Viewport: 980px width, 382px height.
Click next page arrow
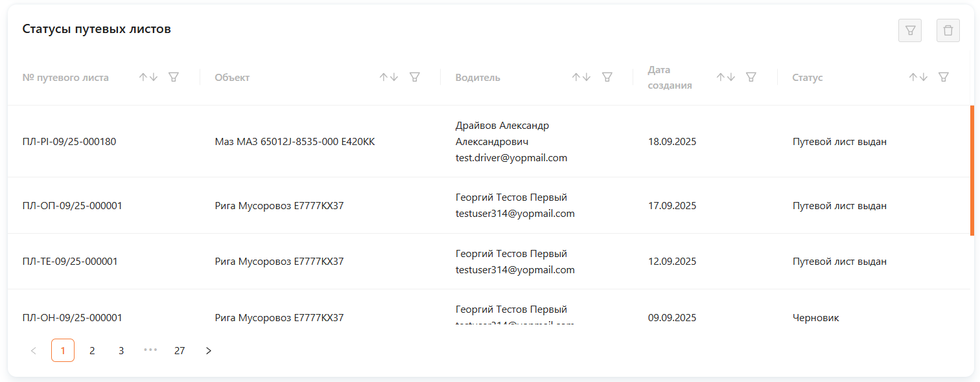click(x=209, y=350)
